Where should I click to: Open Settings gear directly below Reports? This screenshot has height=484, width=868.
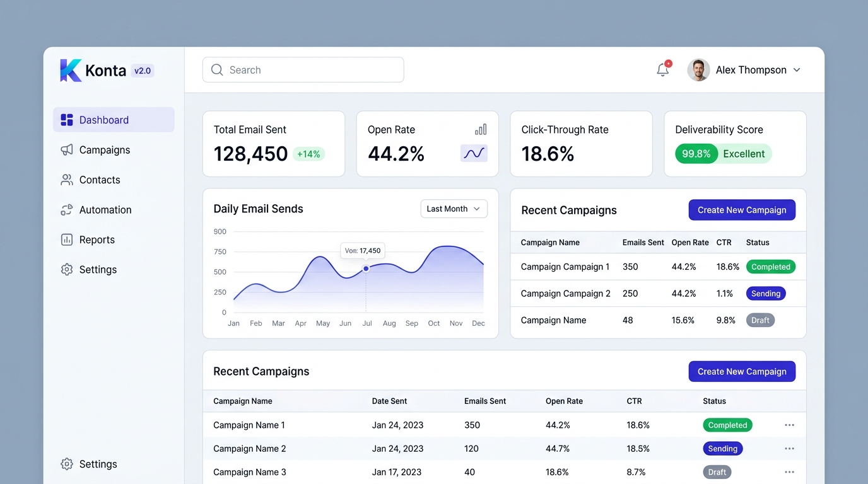[x=67, y=270]
